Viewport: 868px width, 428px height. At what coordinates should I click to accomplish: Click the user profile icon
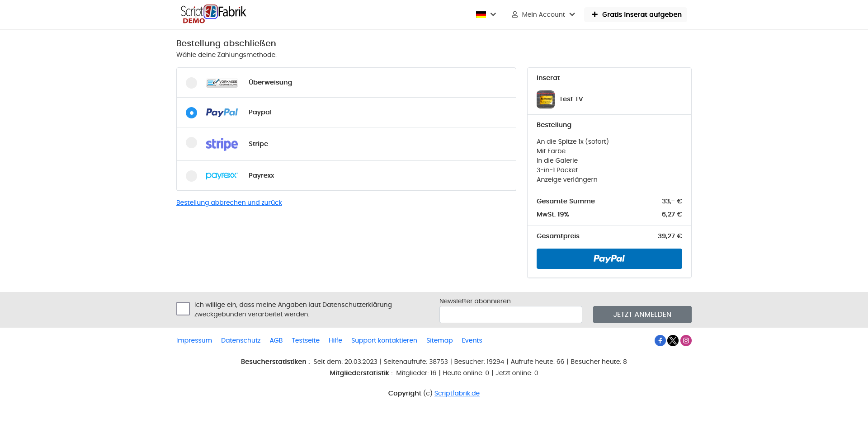pyautogui.click(x=514, y=14)
